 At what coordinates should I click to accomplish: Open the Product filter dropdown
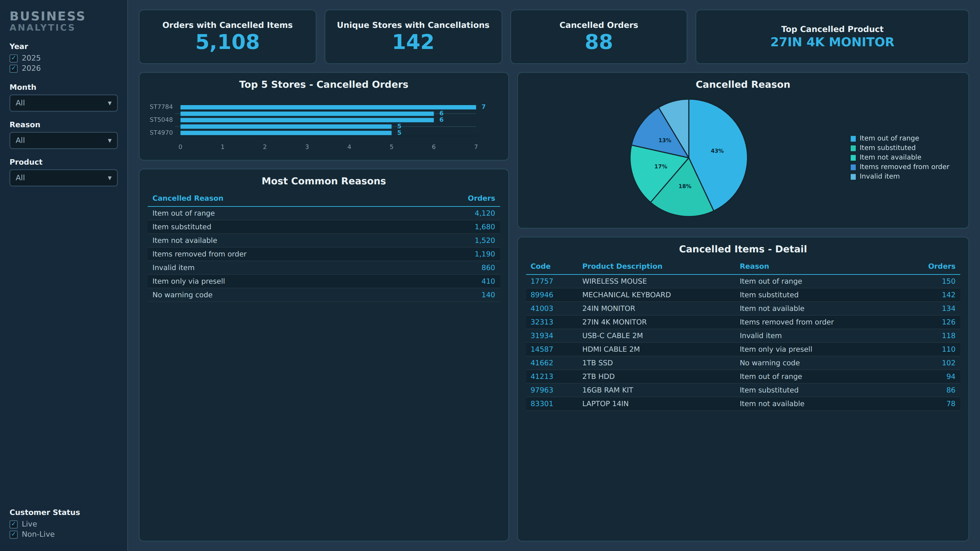coord(64,178)
